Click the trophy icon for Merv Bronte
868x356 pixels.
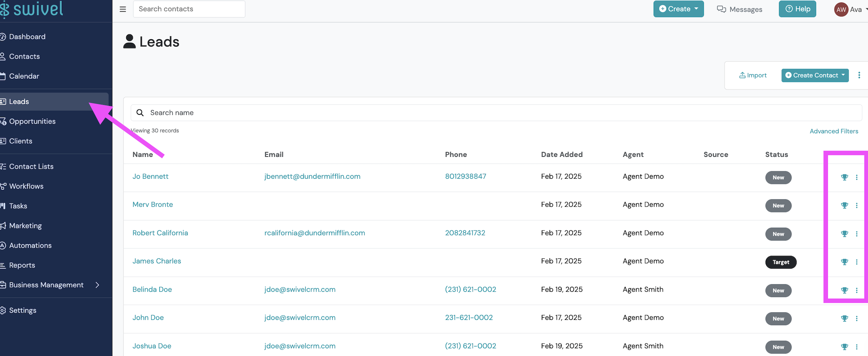[845, 205]
